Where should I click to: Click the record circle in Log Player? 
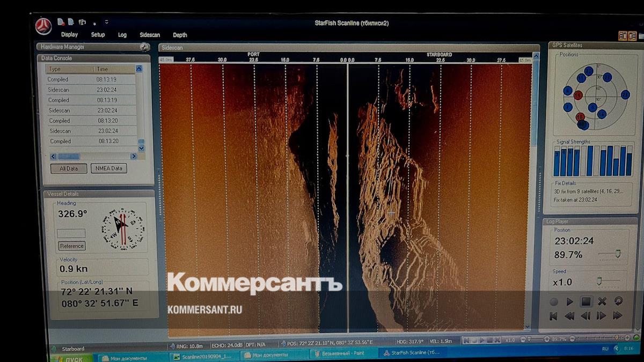pyautogui.click(x=554, y=302)
